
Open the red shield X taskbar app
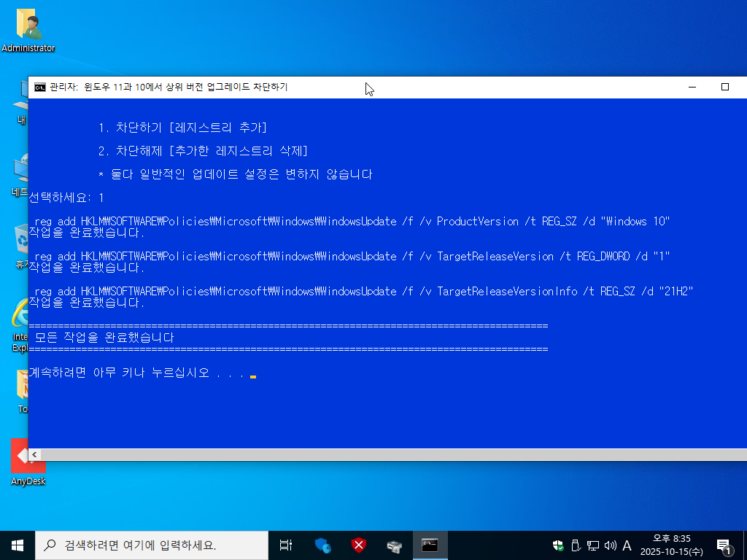(358, 545)
